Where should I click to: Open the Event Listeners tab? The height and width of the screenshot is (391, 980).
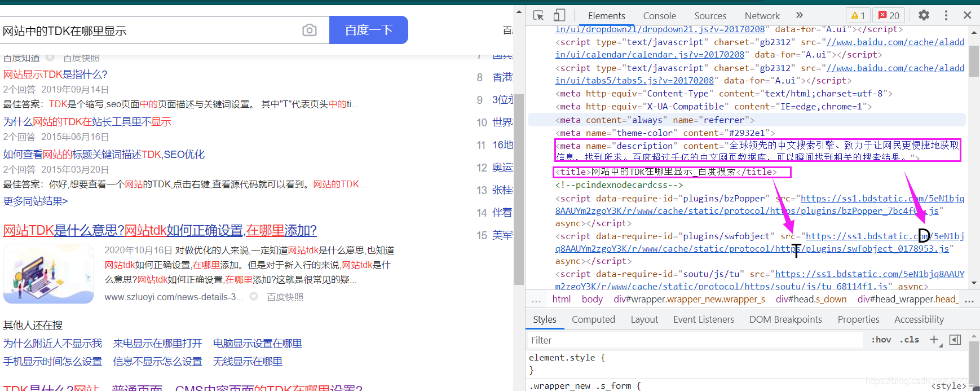[x=703, y=319]
